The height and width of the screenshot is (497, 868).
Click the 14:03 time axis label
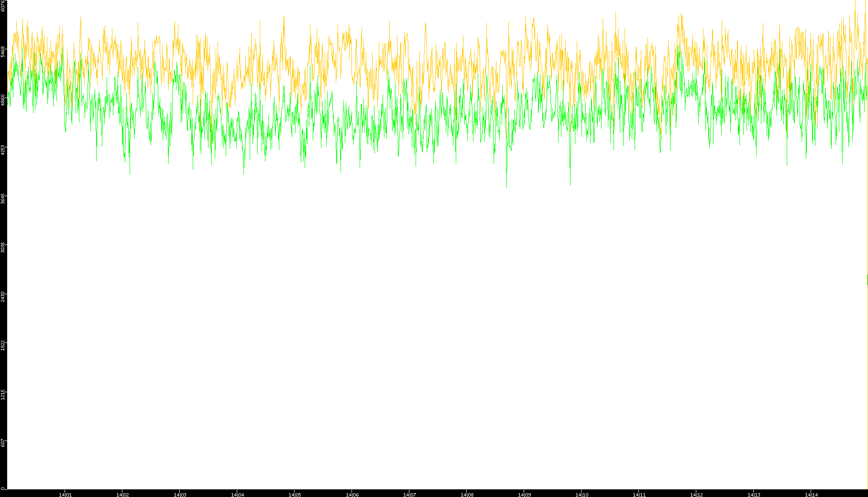180,494
